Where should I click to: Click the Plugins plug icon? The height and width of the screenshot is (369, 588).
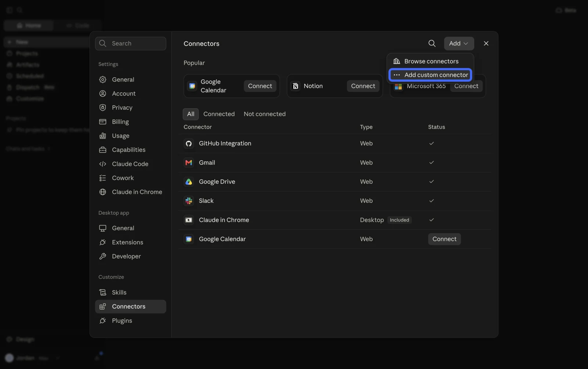click(x=103, y=320)
